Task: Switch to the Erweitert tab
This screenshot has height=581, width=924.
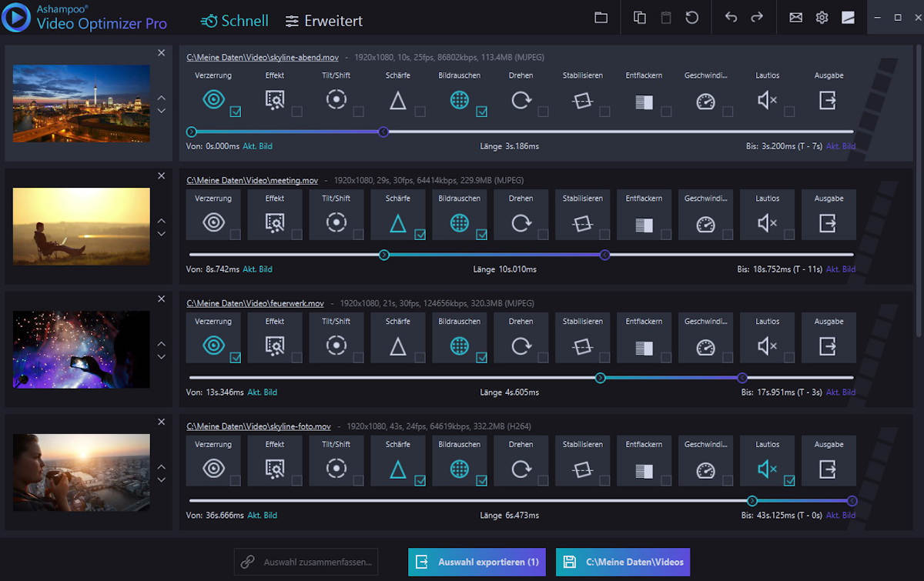Action: (x=323, y=21)
